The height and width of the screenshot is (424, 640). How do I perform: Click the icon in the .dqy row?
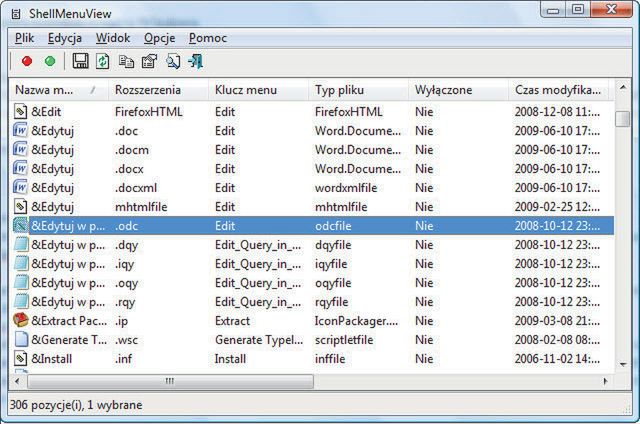coord(21,244)
